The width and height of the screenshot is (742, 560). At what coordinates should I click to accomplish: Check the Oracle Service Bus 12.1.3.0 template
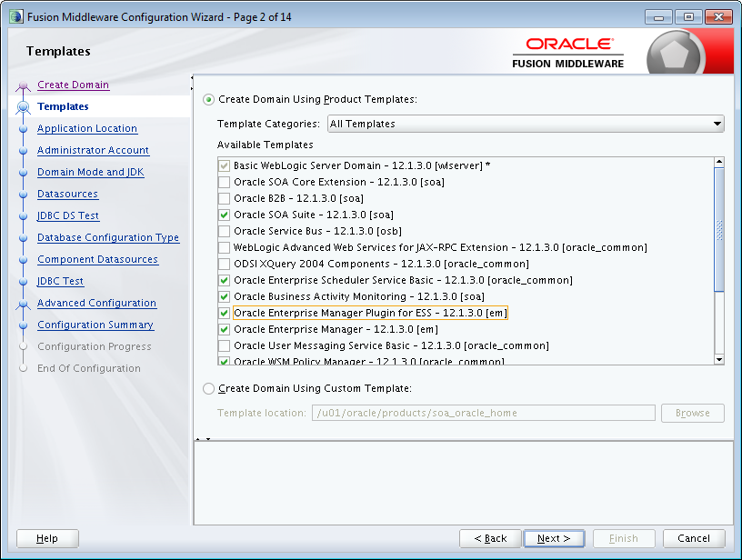[x=223, y=231]
